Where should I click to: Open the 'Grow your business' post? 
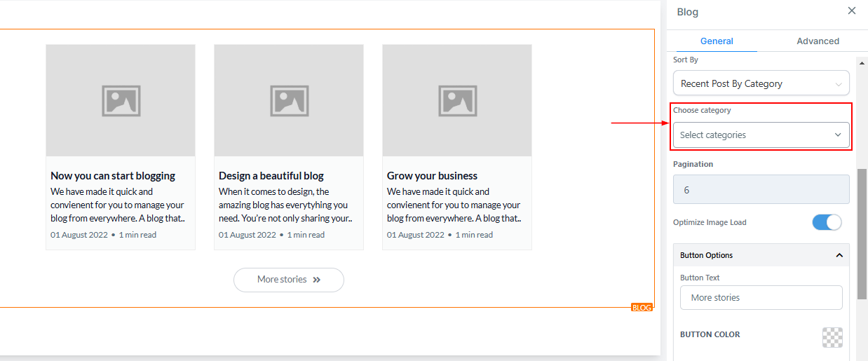pos(432,176)
